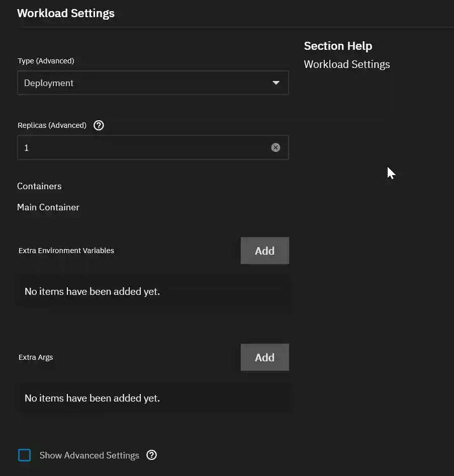Screen dimensions: 454x476
Task: Clear the Replicas value using the x icon
Action: click(275, 147)
